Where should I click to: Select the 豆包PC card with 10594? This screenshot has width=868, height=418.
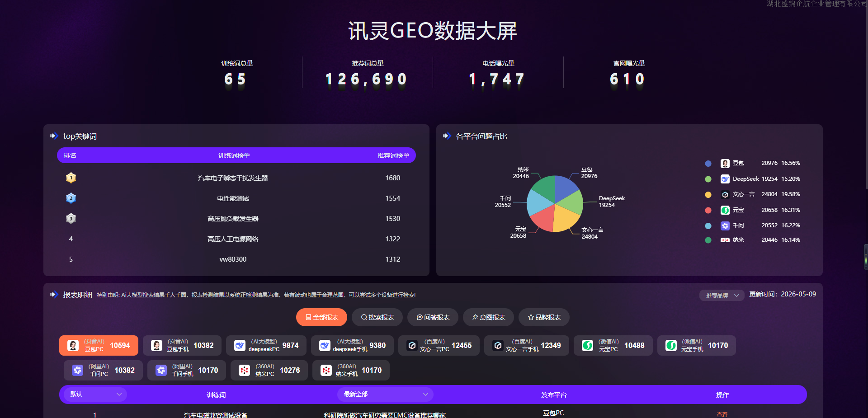(x=99, y=345)
